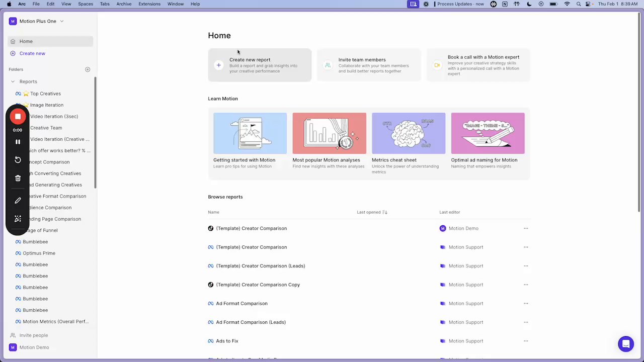
Task: Stop recording with the red stop button
Action: point(18,117)
